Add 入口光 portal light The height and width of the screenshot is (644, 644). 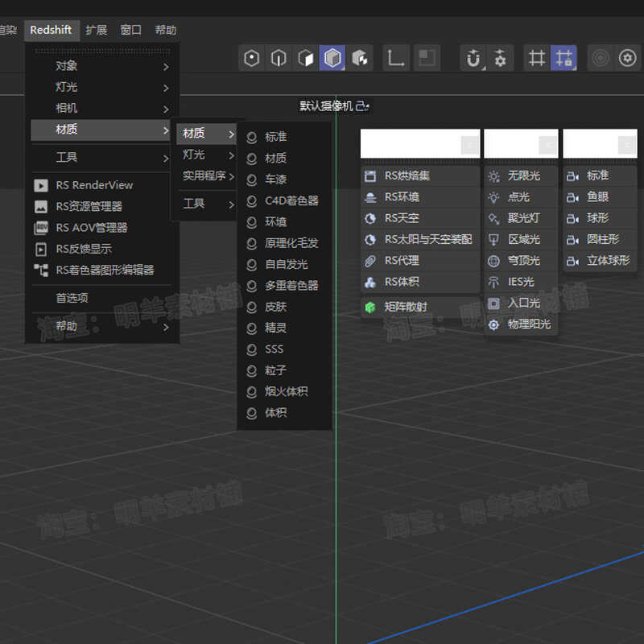[521, 303]
